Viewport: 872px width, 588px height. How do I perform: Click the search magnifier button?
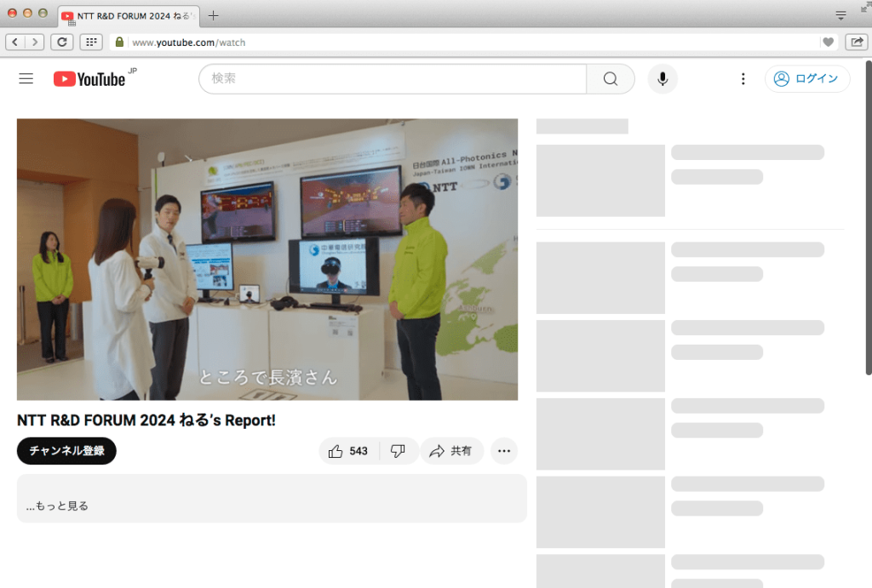tap(610, 79)
